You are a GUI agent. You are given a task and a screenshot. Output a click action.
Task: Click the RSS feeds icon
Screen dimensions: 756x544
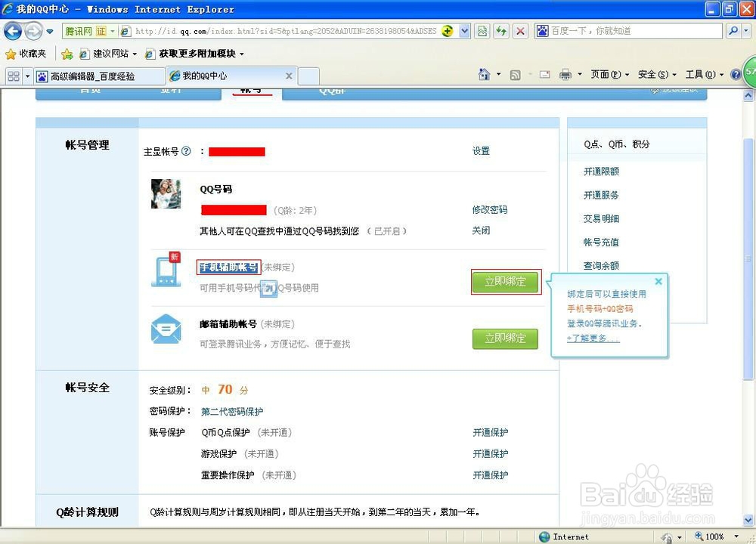516,75
